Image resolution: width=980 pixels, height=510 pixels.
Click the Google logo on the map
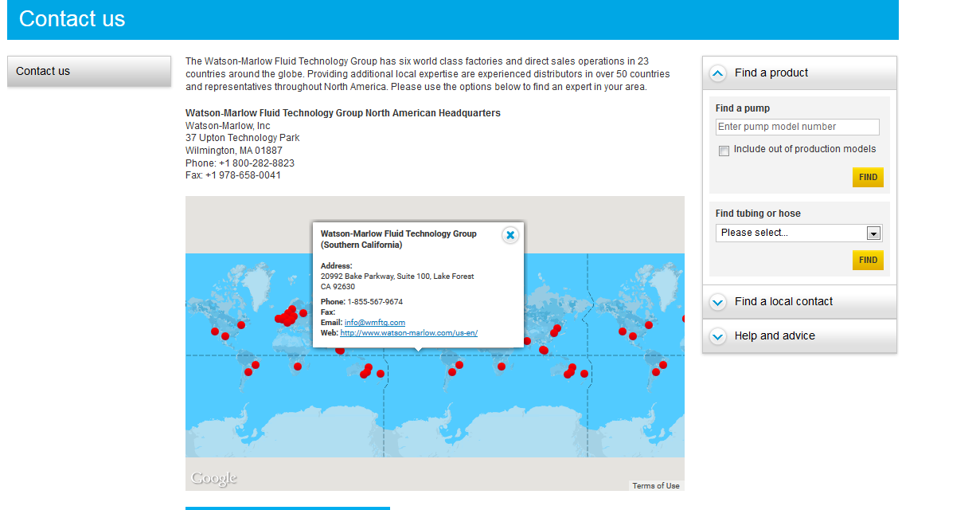(214, 478)
